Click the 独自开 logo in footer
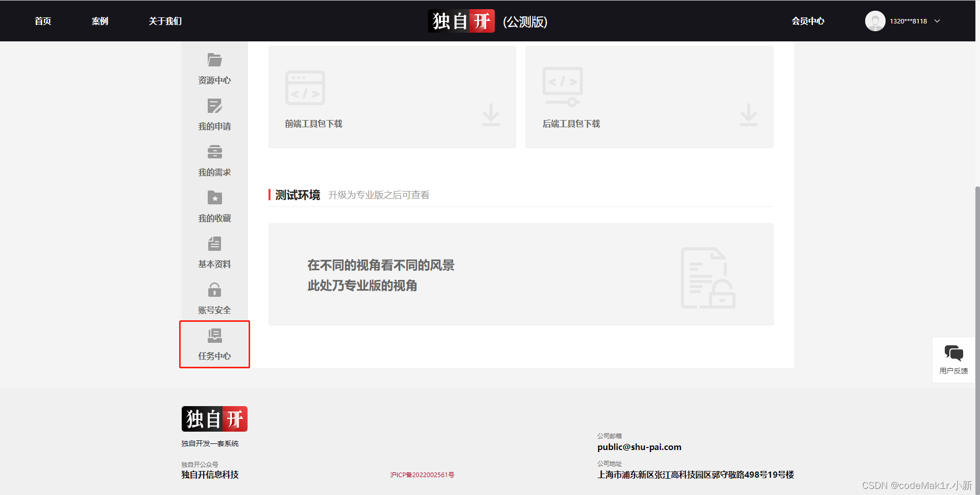 point(214,419)
